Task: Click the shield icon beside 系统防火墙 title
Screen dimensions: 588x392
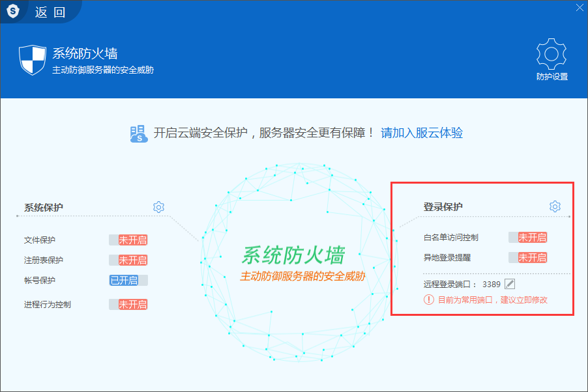Action: point(31,60)
